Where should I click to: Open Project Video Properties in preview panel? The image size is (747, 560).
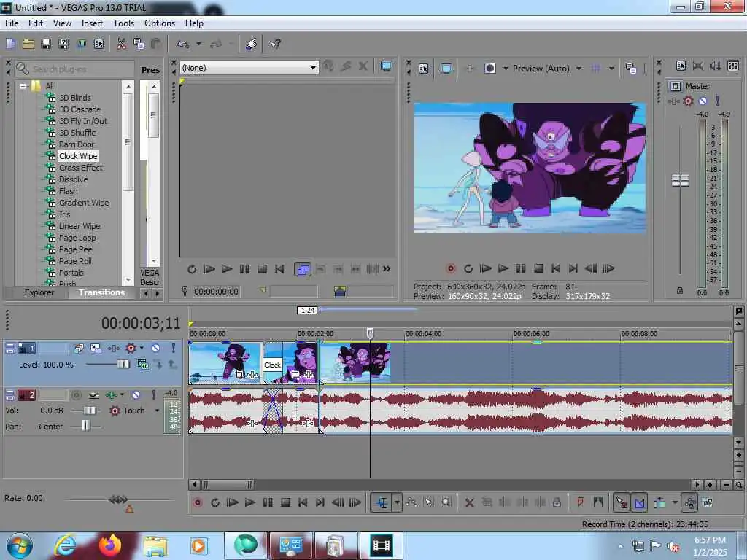pyautogui.click(x=424, y=69)
